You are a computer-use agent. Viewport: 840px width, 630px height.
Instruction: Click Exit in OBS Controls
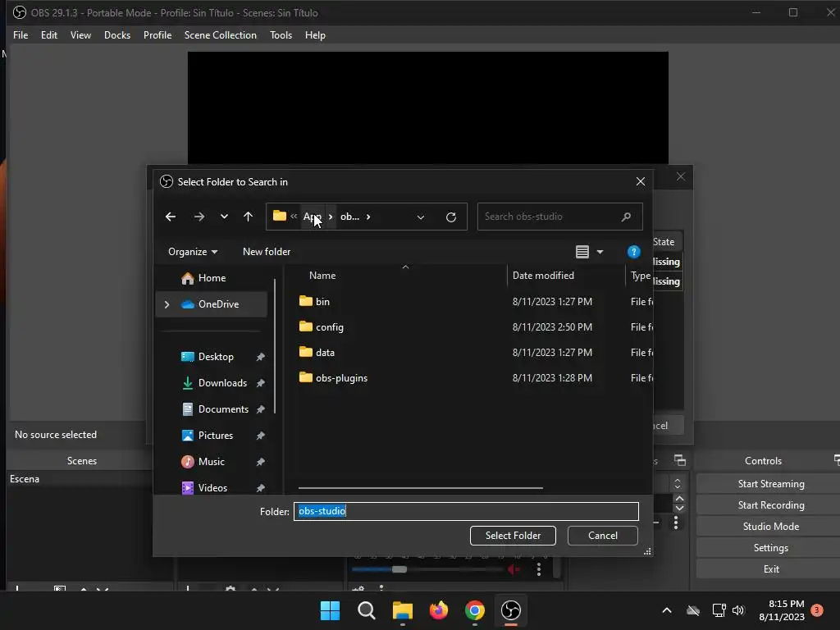tap(771, 569)
